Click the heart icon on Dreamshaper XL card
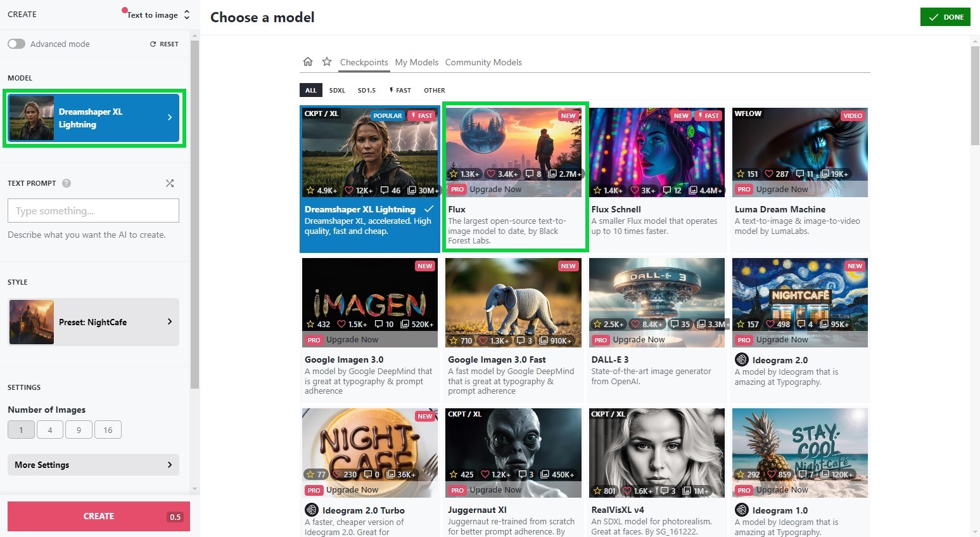 [349, 190]
